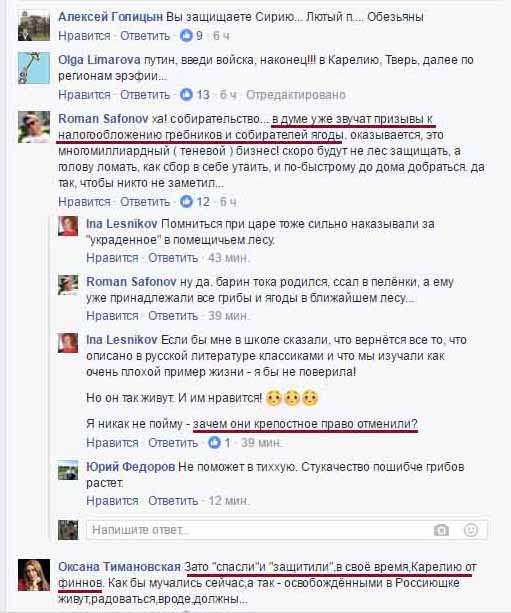Open the Отредактировано edit history link
This screenshot has width=511, height=613.
click(296, 95)
